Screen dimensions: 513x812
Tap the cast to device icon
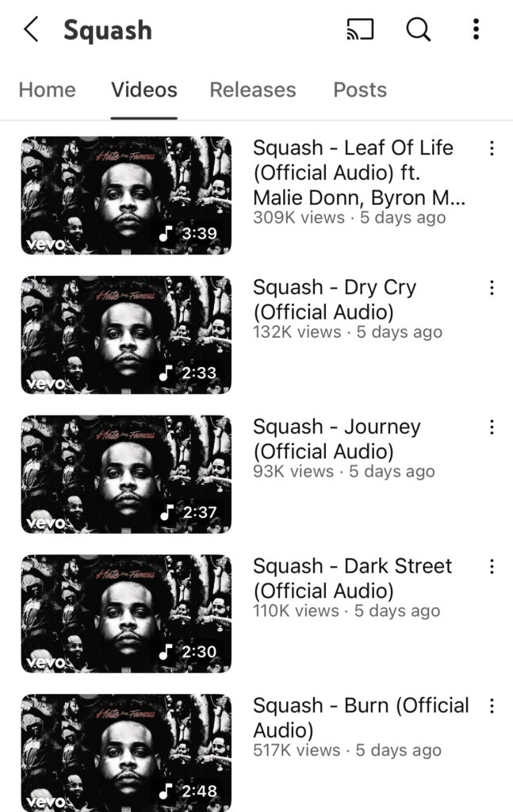coord(360,29)
